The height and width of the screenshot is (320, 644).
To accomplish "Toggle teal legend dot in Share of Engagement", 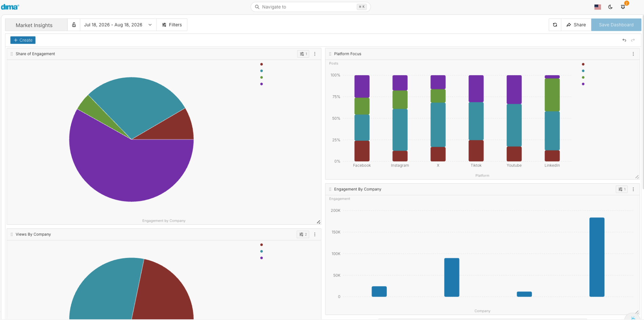I will [x=262, y=71].
